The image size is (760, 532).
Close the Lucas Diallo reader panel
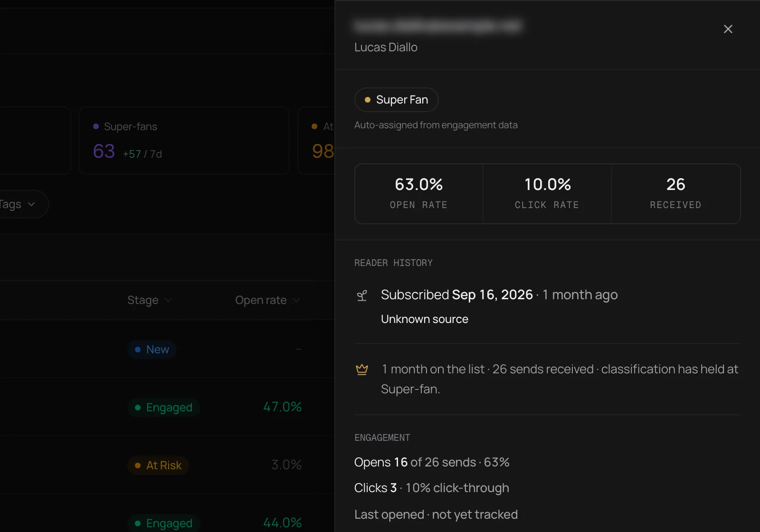click(728, 29)
